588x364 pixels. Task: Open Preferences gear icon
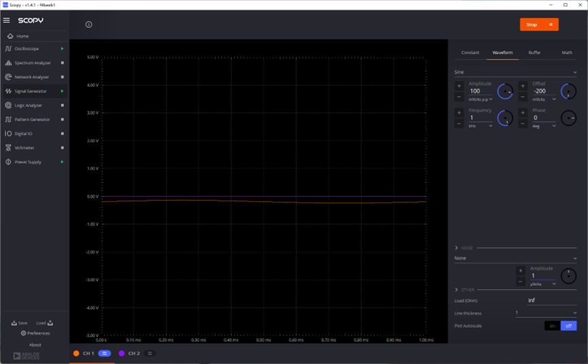[23, 333]
